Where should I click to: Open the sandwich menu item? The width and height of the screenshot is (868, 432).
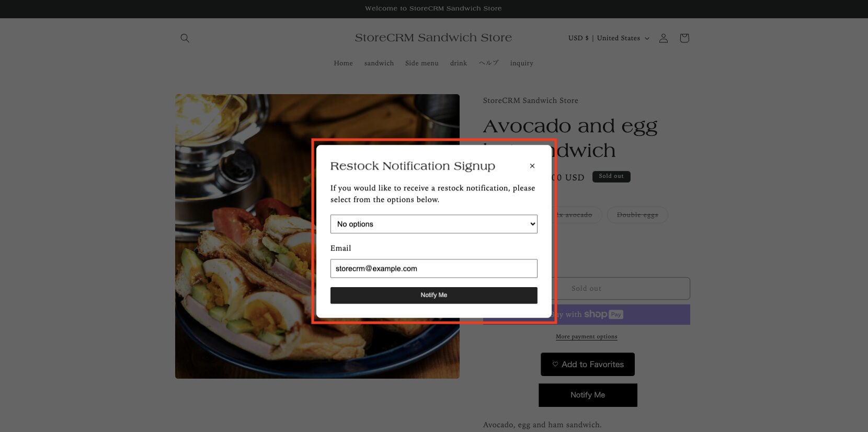pyautogui.click(x=379, y=63)
